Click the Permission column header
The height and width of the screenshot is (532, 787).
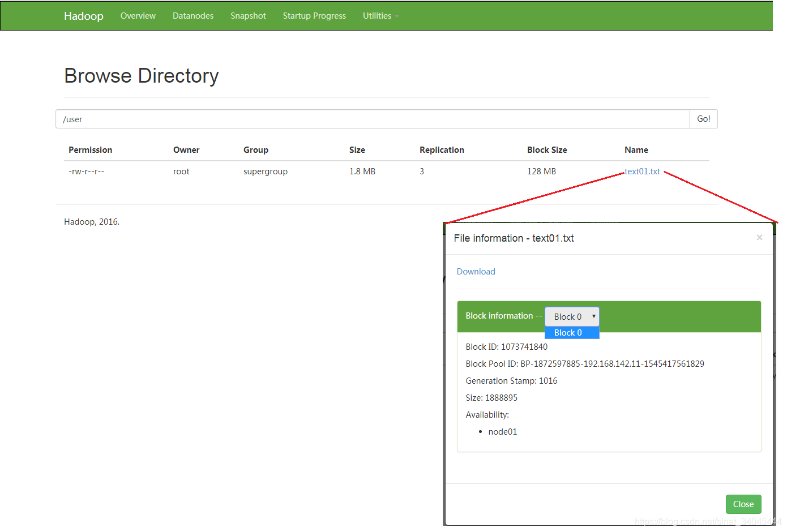pos(91,150)
